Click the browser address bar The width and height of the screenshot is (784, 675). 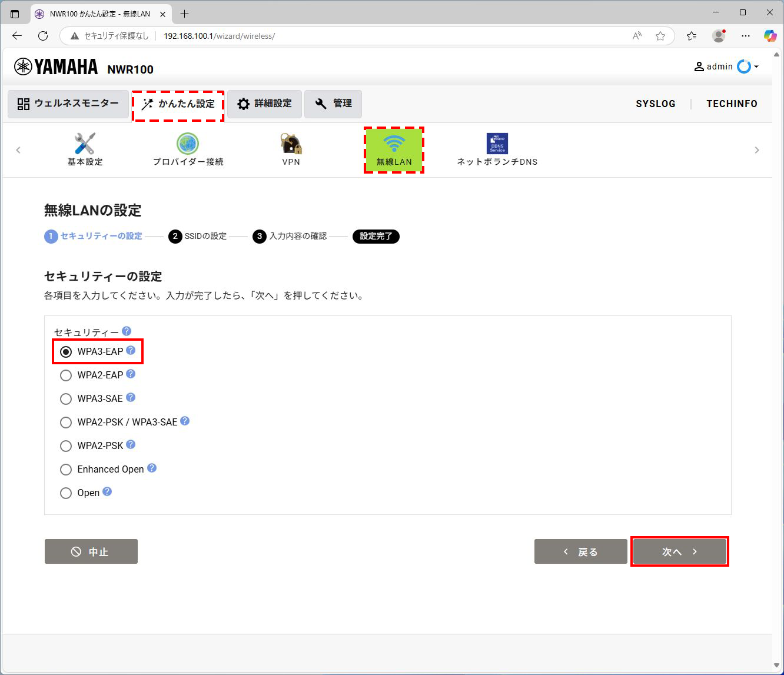(218, 36)
